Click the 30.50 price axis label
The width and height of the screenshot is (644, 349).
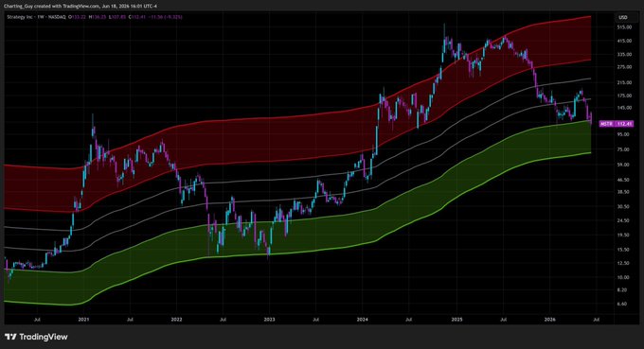(x=622, y=206)
